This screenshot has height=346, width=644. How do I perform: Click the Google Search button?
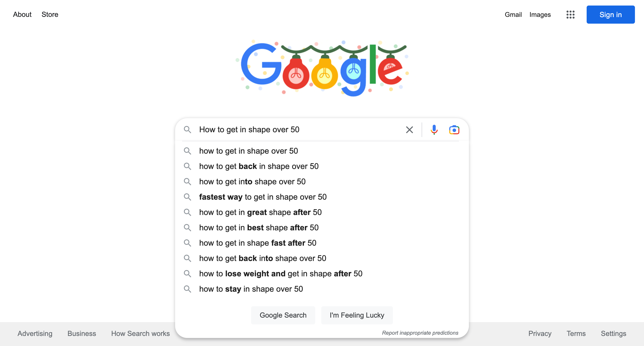(x=283, y=315)
